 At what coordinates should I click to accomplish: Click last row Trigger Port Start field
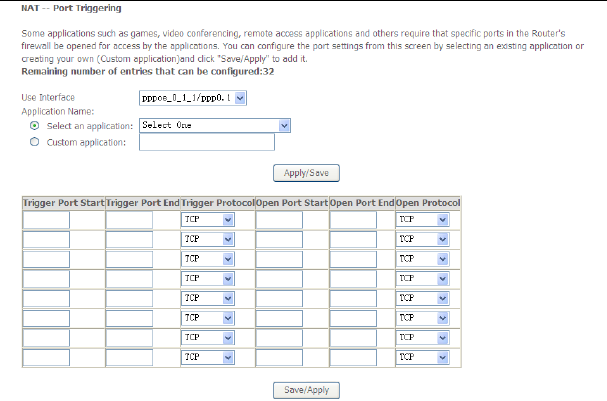point(46,357)
